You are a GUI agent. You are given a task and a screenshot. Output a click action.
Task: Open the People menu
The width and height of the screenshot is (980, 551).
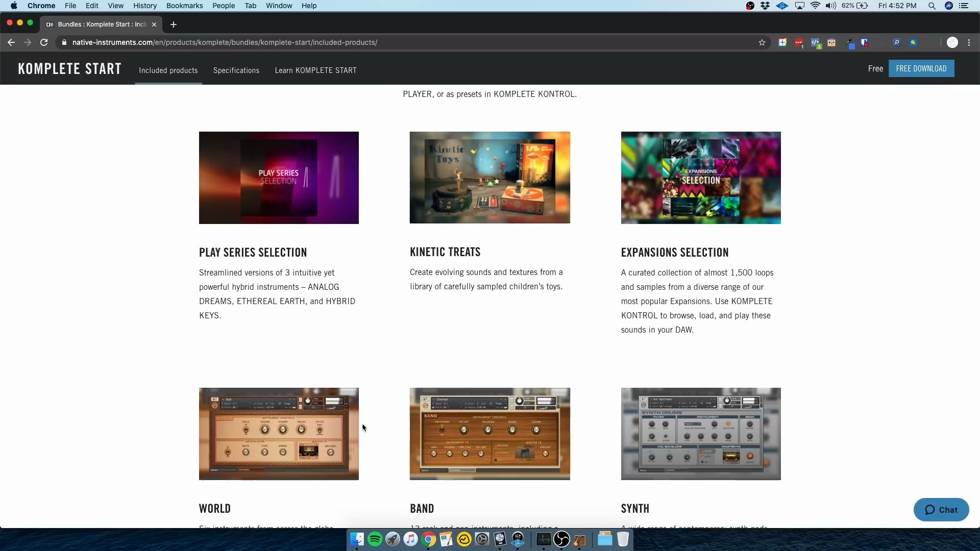tap(224, 6)
